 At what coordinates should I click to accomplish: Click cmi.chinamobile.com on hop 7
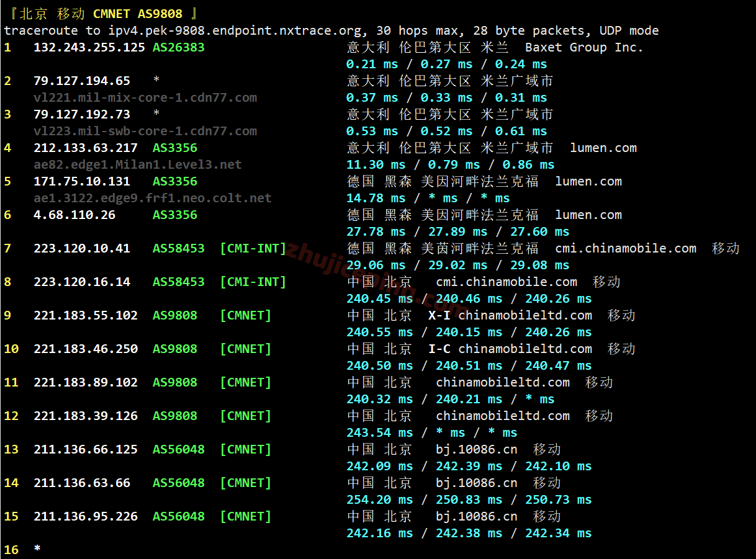click(x=626, y=248)
